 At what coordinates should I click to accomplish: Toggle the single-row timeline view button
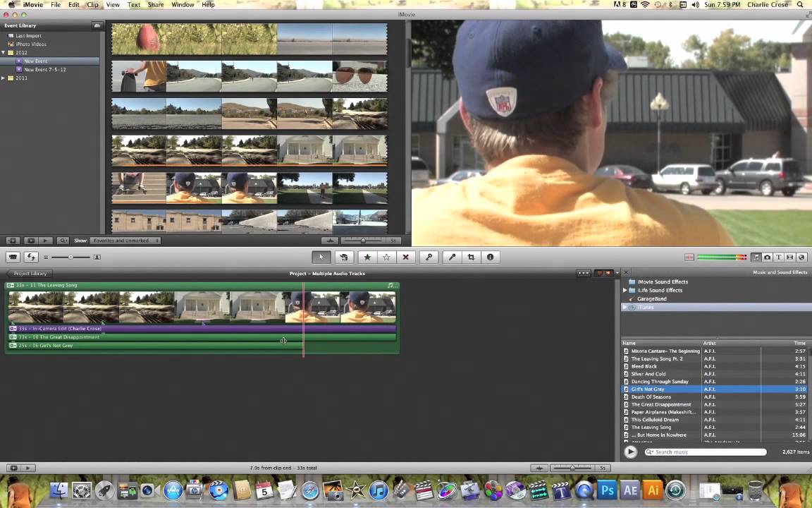[583, 273]
